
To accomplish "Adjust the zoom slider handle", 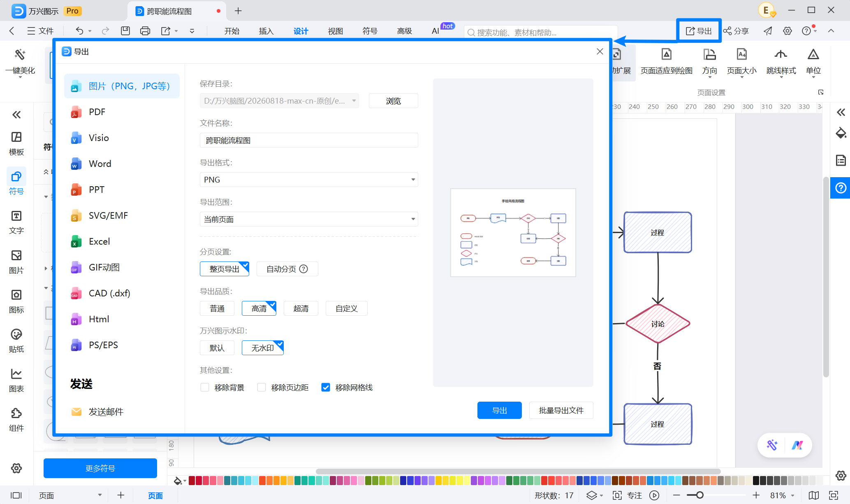I will point(699,495).
